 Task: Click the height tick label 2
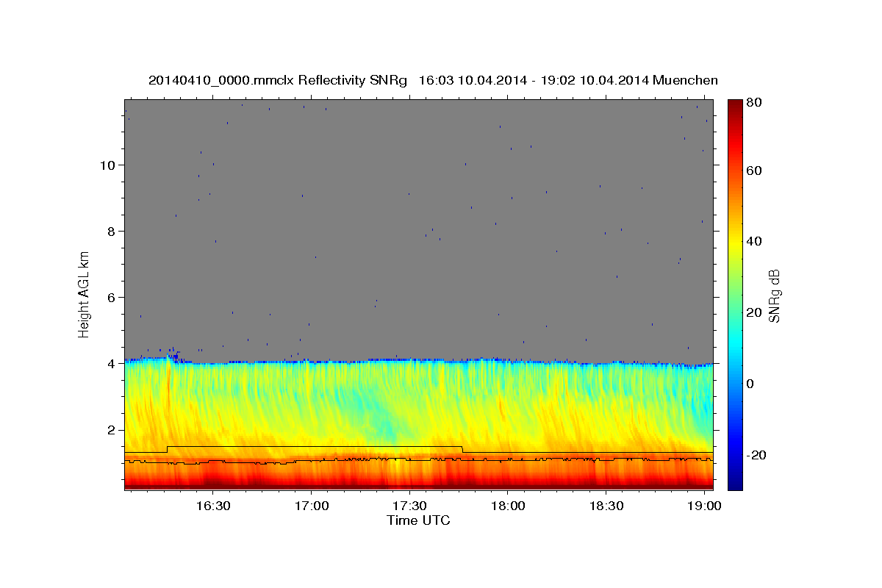coord(112,429)
